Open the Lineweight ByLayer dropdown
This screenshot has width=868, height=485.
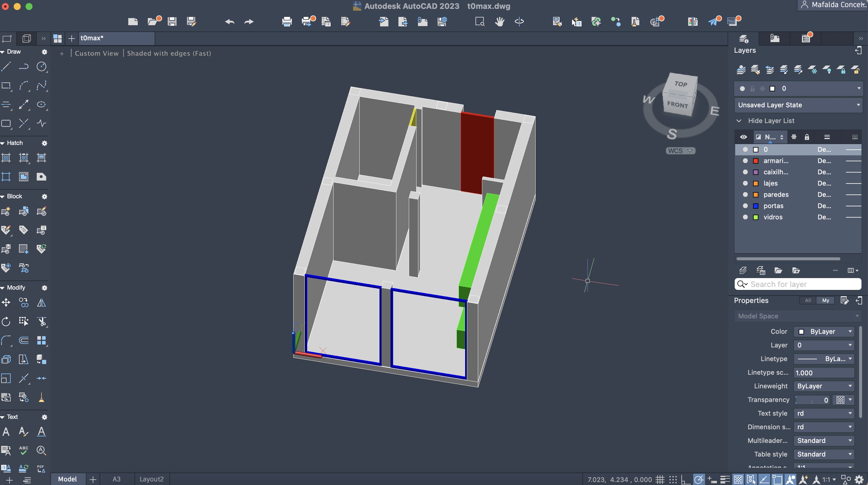pyautogui.click(x=824, y=386)
